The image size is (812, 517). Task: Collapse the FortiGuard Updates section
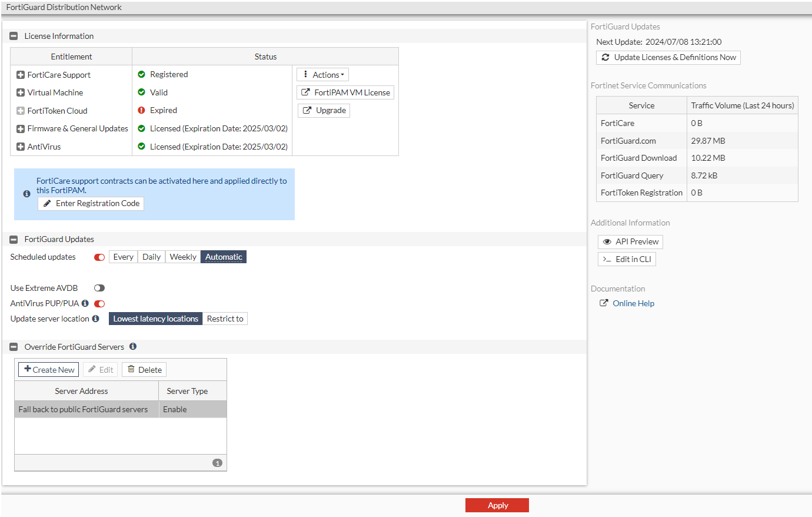click(14, 239)
